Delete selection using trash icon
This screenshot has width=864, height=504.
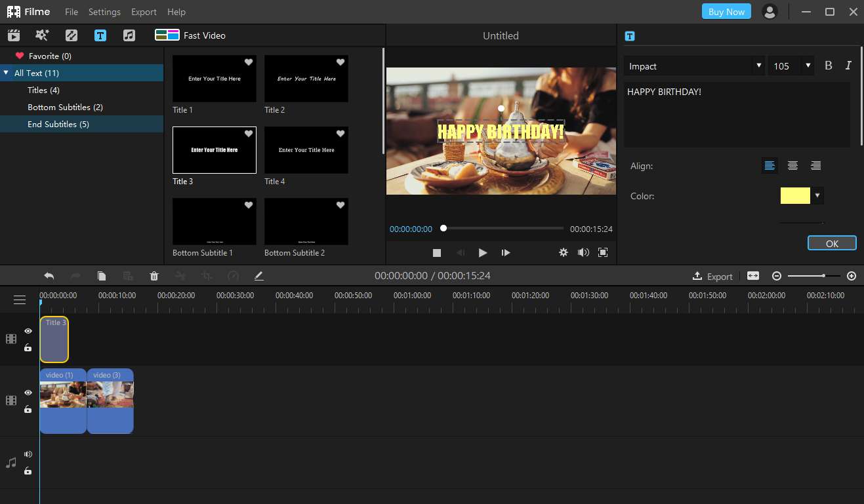[154, 276]
